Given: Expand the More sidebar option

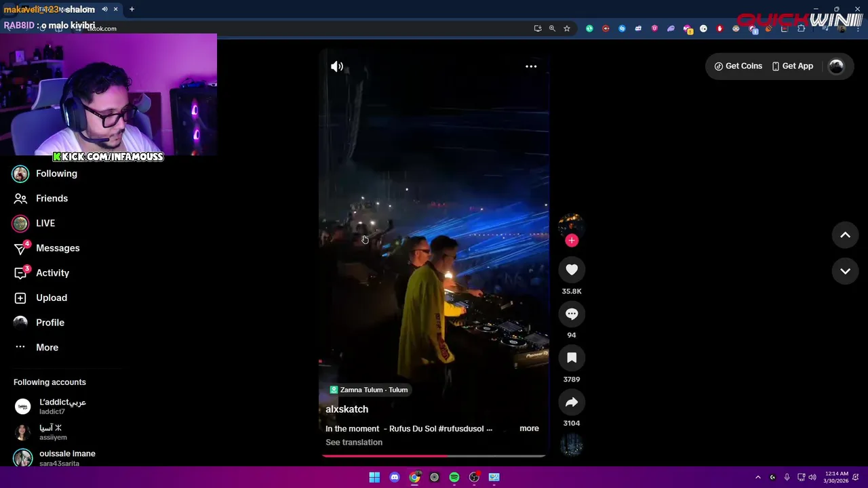Looking at the screenshot, I should 37,347.
